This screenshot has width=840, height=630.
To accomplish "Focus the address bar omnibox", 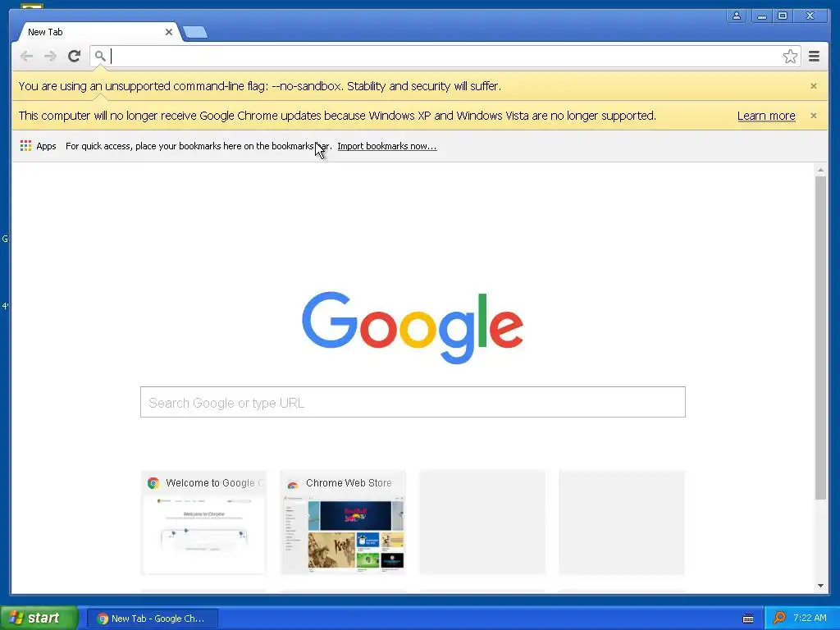I will tap(445, 57).
